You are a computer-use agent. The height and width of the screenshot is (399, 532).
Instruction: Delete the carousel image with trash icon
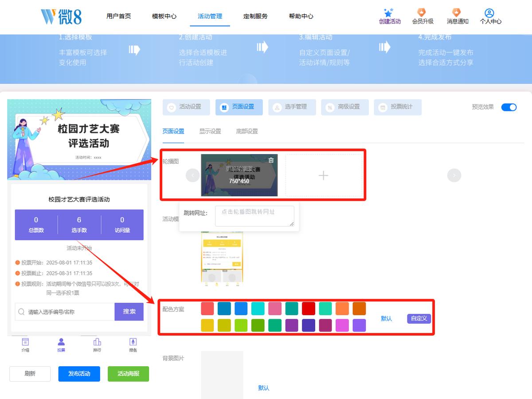click(271, 160)
